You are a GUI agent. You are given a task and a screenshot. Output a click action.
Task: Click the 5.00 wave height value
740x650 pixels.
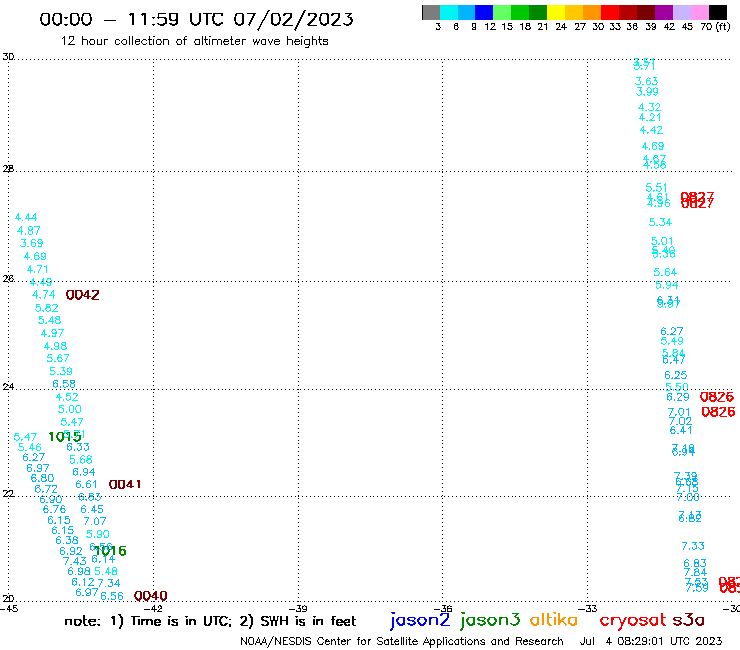(69, 409)
